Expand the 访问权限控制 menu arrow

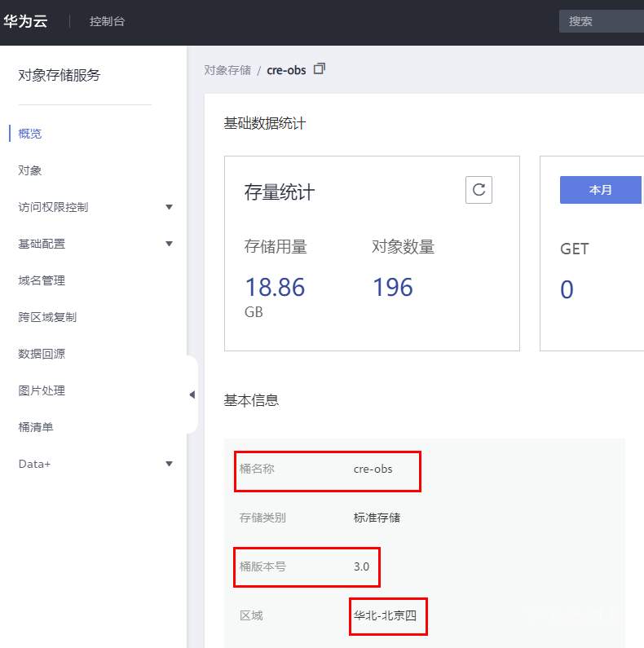click(169, 207)
